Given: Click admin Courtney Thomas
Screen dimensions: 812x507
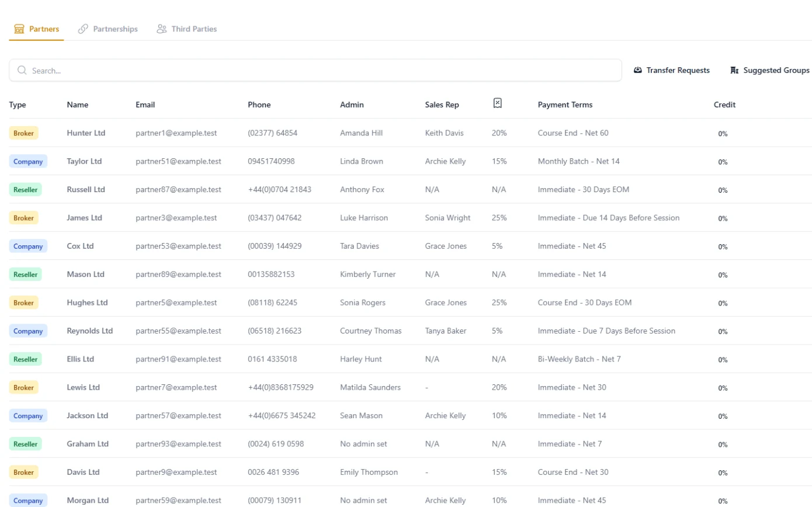Looking at the screenshot, I should coord(371,331).
